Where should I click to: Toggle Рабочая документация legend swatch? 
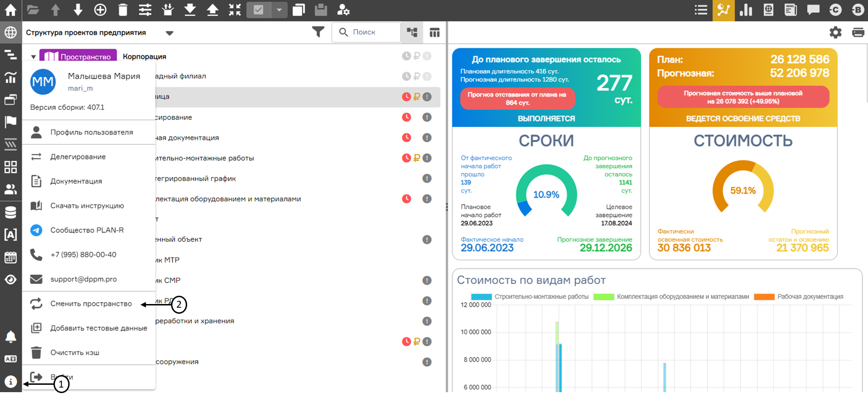pyautogui.click(x=764, y=297)
